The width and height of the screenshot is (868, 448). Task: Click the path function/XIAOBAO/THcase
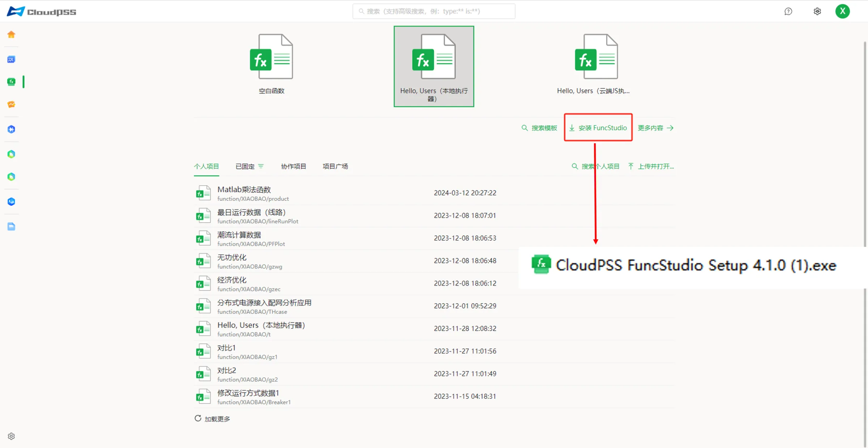(252, 312)
